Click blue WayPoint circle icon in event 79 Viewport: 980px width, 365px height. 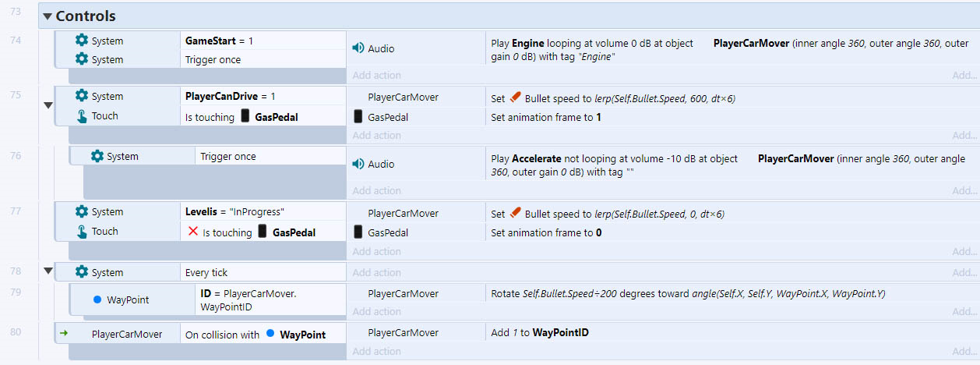click(x=97, y=299)
